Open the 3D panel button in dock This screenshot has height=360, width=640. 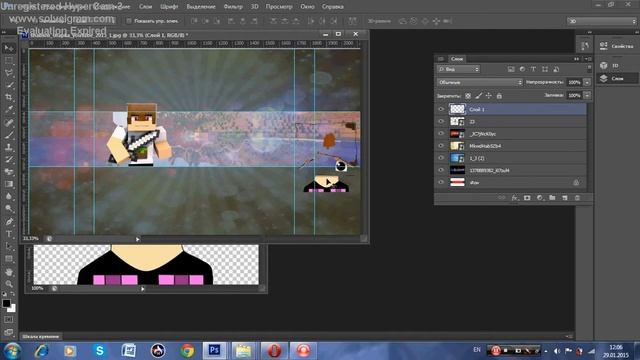click(616, 65)
